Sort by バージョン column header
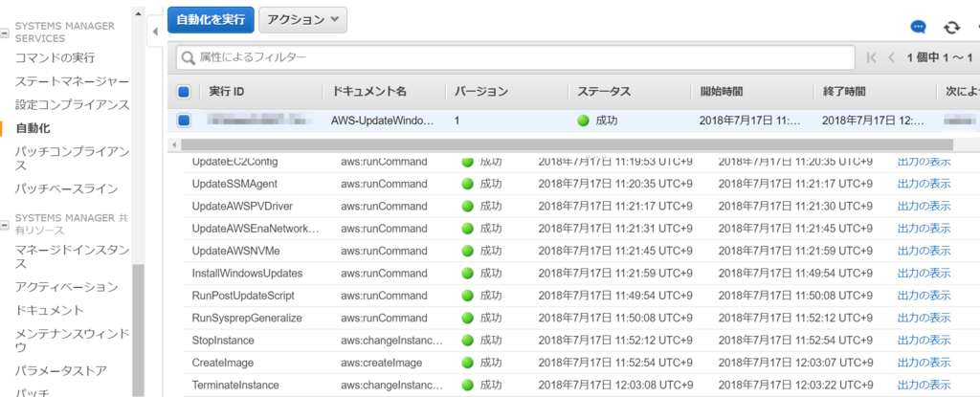980x397 pixels. tap(480, 92)
